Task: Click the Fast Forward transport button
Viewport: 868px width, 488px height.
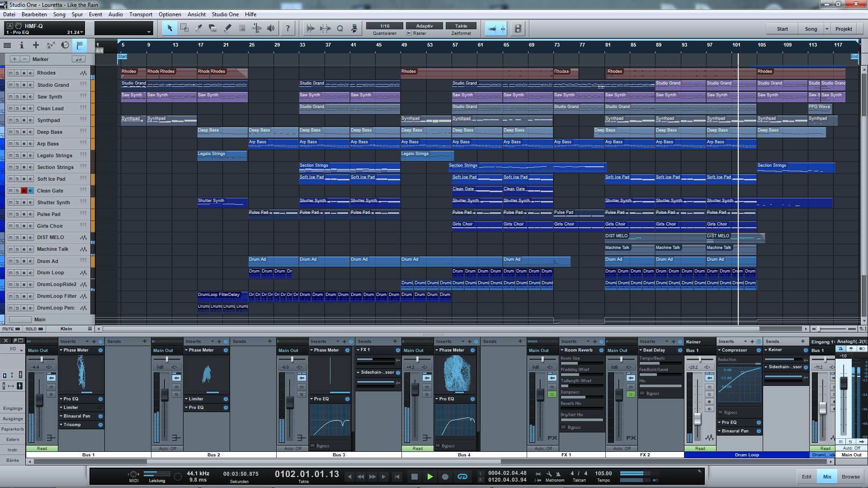Action: [372, 476]
